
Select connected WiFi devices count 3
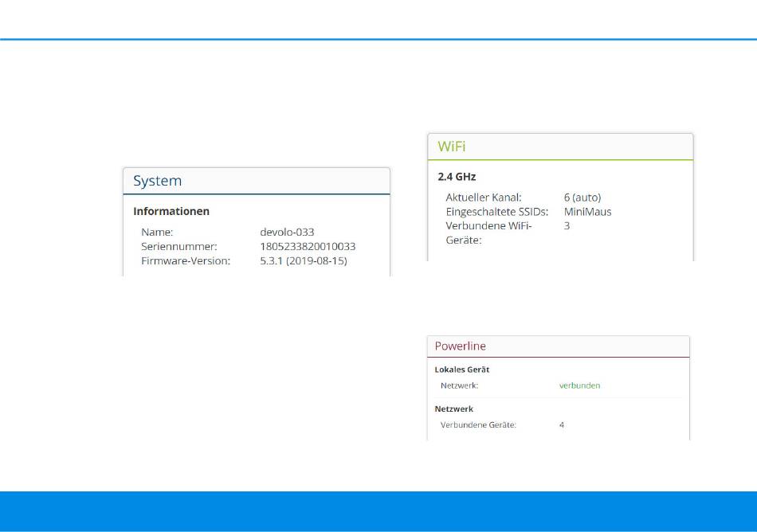click(x=567, y=225)
